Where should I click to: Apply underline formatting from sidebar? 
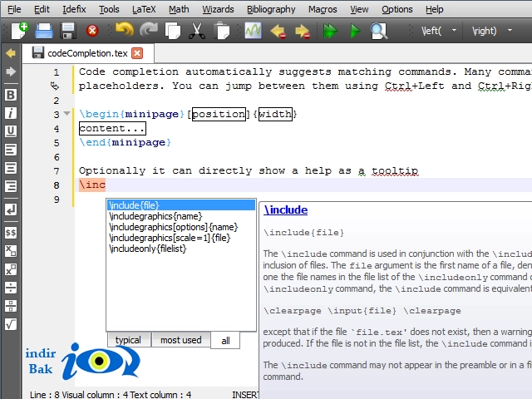click(11, 131)
